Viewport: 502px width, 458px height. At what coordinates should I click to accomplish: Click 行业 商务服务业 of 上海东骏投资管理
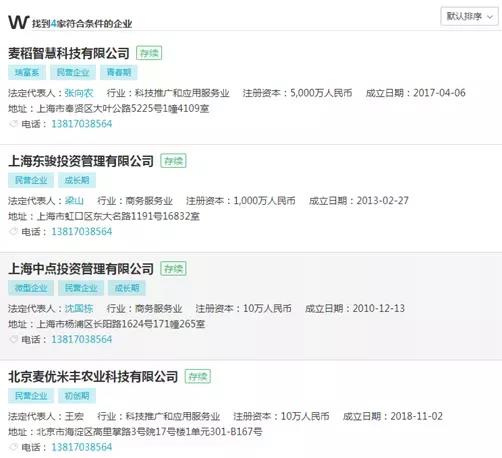click(x=135, y=201)
